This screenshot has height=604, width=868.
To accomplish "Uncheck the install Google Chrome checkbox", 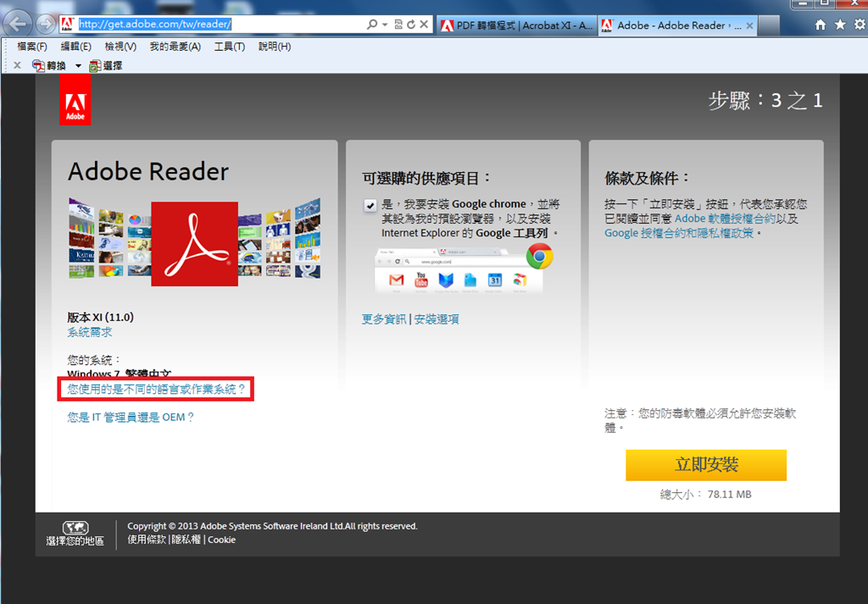I will click(x=370, y=205).
